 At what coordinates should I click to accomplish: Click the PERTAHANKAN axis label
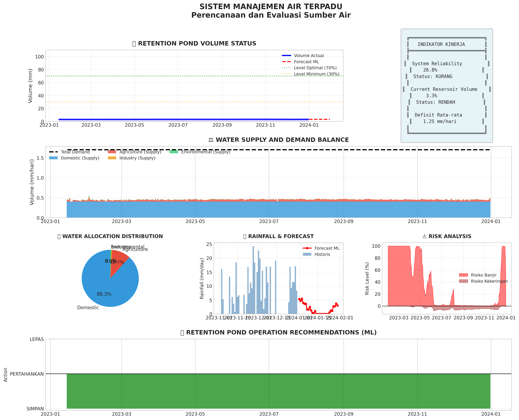27,374
